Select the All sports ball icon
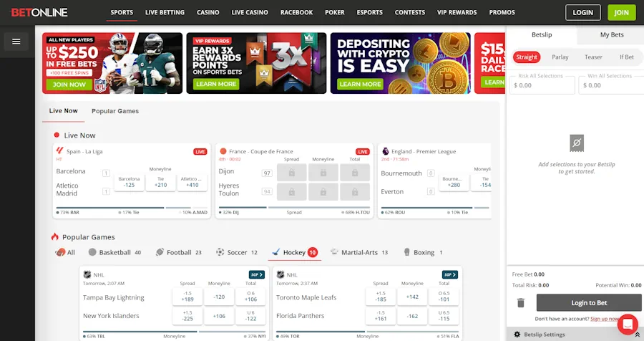Screen dimensions: 644x341 pos(60,252)
